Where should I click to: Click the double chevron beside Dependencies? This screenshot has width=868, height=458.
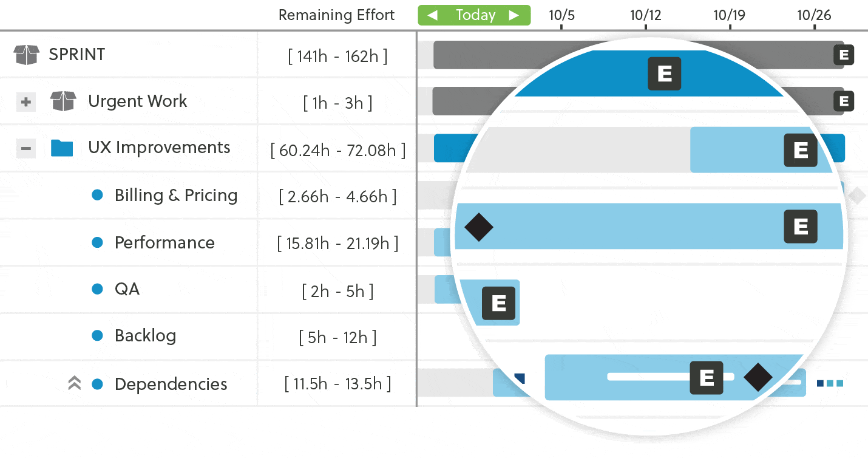click(75, 383)
